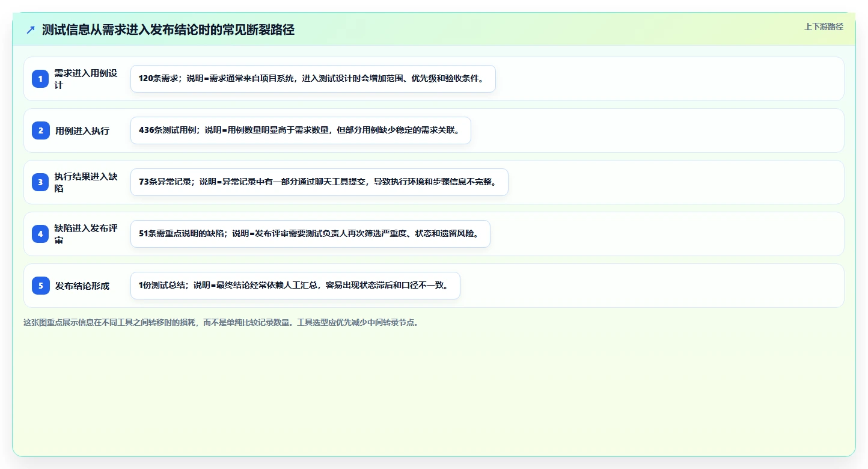Select step badge number 4

click(41, 234)
